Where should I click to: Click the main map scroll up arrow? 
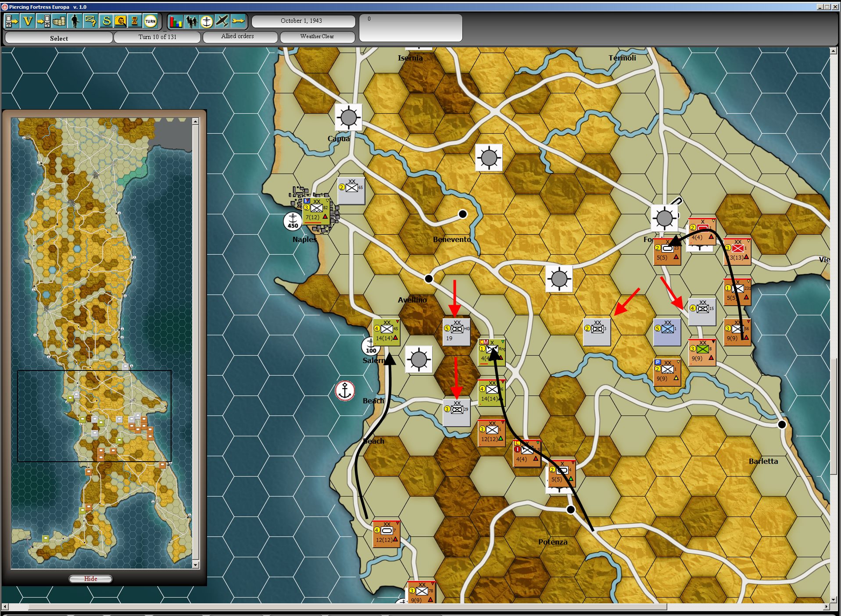point(833,51)
